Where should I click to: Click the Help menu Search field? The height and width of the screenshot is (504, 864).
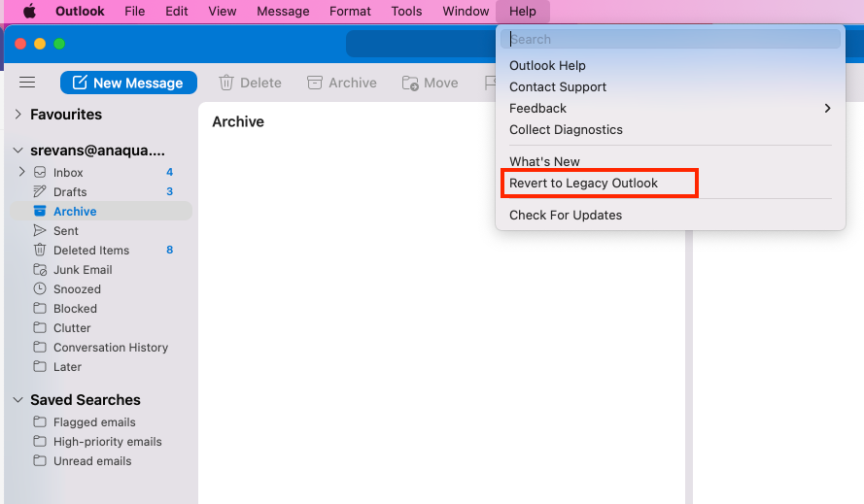(671, 39)
